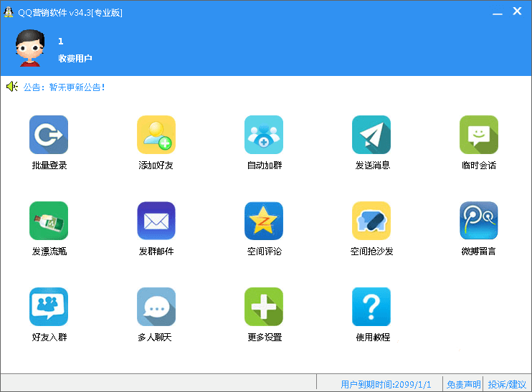Click the username "1" in header

click(61, 42)
